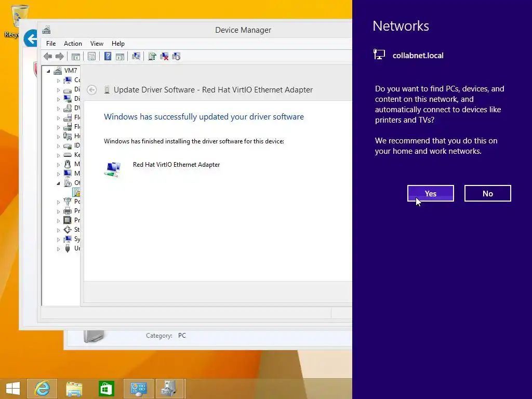Viewport: 532px width, 399px height.
Task: Click the collabnet.local network name
Action: [418, 55]
